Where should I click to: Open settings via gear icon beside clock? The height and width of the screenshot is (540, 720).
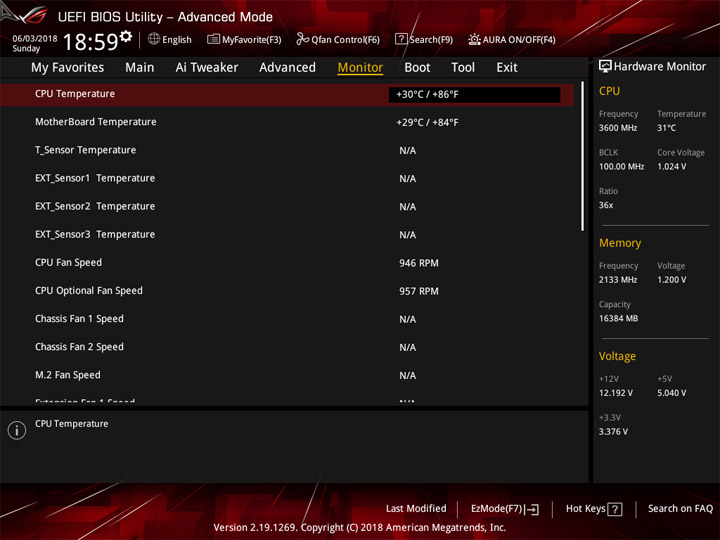click(x=126, y=36)
